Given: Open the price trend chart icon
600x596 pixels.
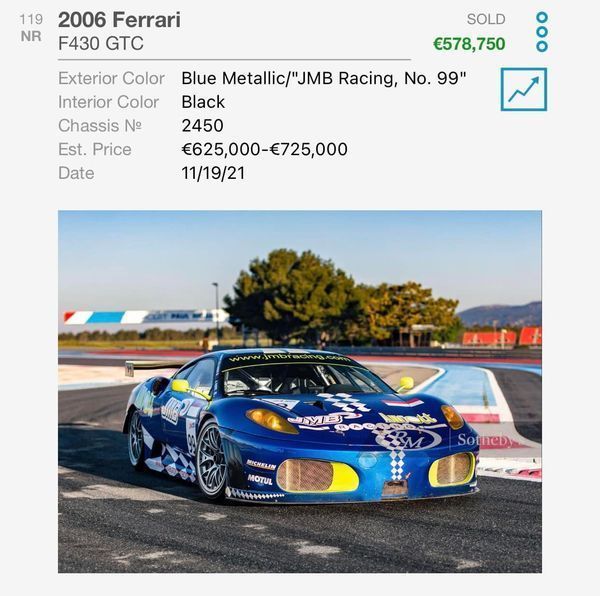Looking at the screenshot, I should 524,90.
